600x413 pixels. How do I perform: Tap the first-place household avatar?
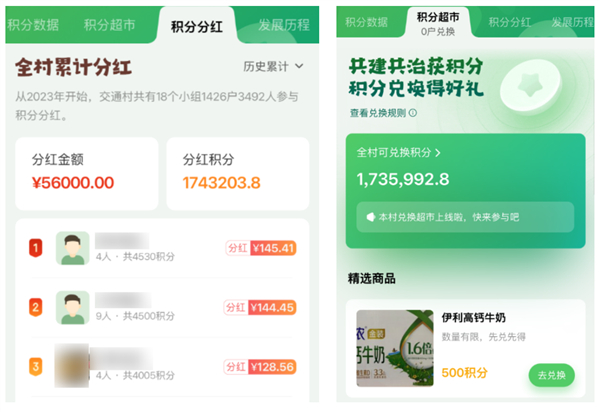coord(72,248)
